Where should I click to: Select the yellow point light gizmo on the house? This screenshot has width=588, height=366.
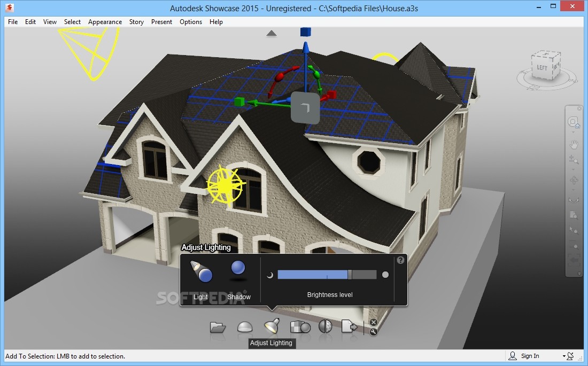tap(226, 184)
